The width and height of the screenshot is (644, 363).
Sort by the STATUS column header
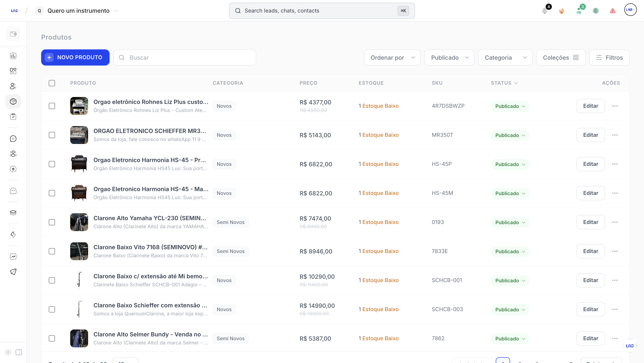point(504,83)
